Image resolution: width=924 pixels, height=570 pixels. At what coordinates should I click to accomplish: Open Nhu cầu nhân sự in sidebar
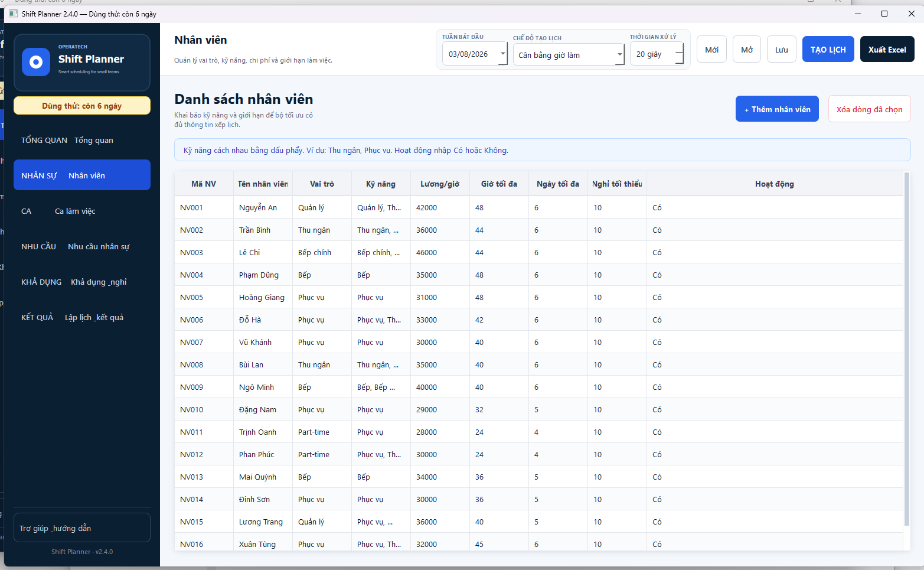pyautogui.click(x=82, y=246)
